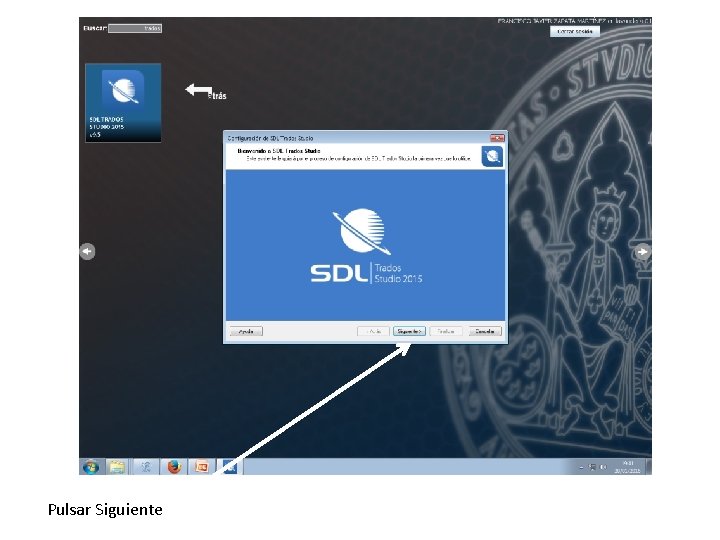The image size is (720, 540).
Task: Click the dialog title Configuración de SDL Trados Studio
Action: (x=270, y=138)
